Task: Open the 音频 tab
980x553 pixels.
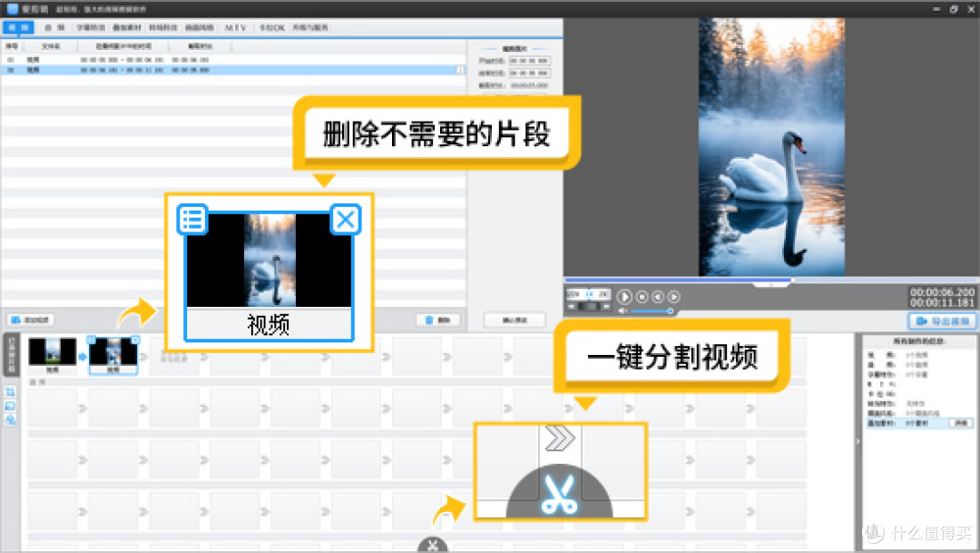Action: pyautogui.click(x=54, y=27)
